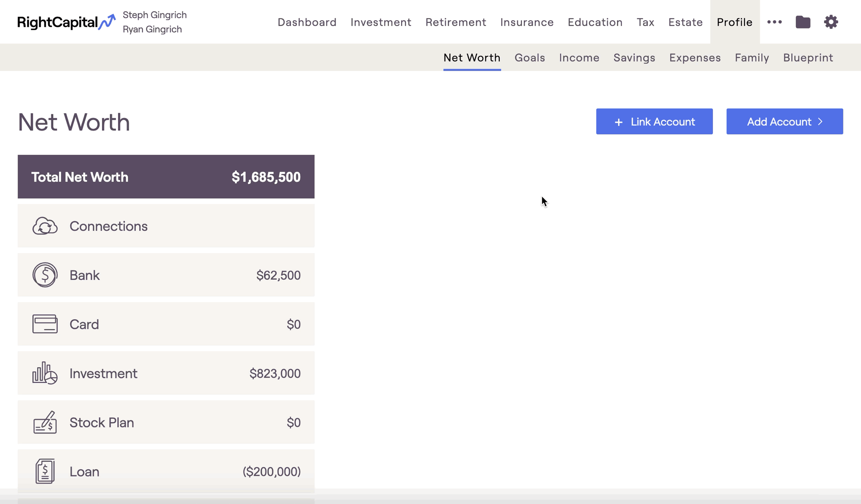Open the Blueprint tab
This screenshot has height=504, width=861.
(x=808, y=58)
